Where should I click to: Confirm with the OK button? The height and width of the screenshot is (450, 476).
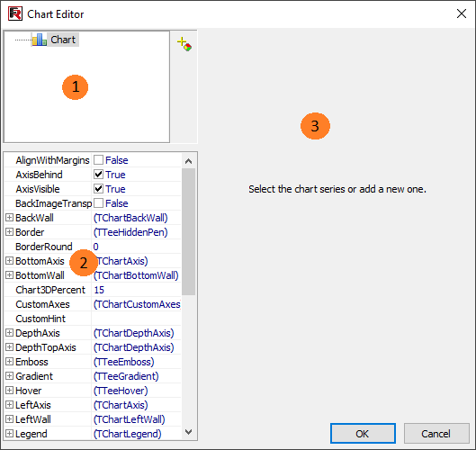[363, 434]
